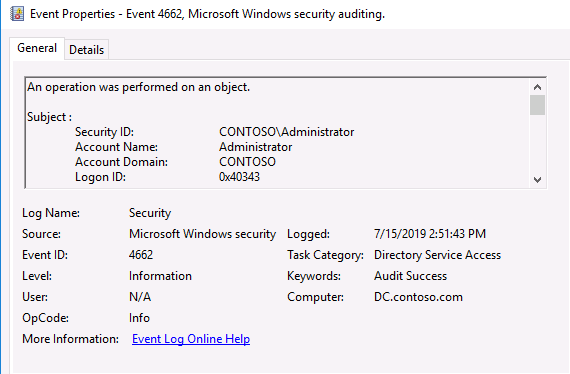Click the description box scrollbar thumb
570x374 pixels.
coord(537,105)
